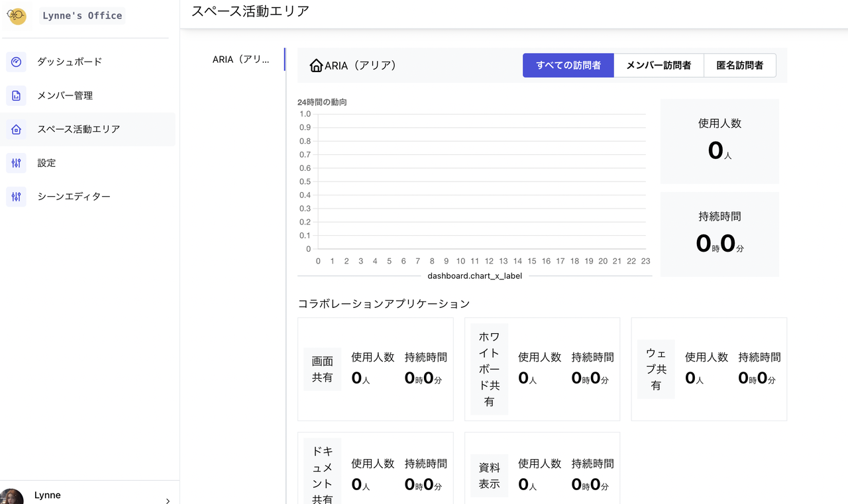
Task: Open ダッシュボード menu item
Action: click(70, 62)
